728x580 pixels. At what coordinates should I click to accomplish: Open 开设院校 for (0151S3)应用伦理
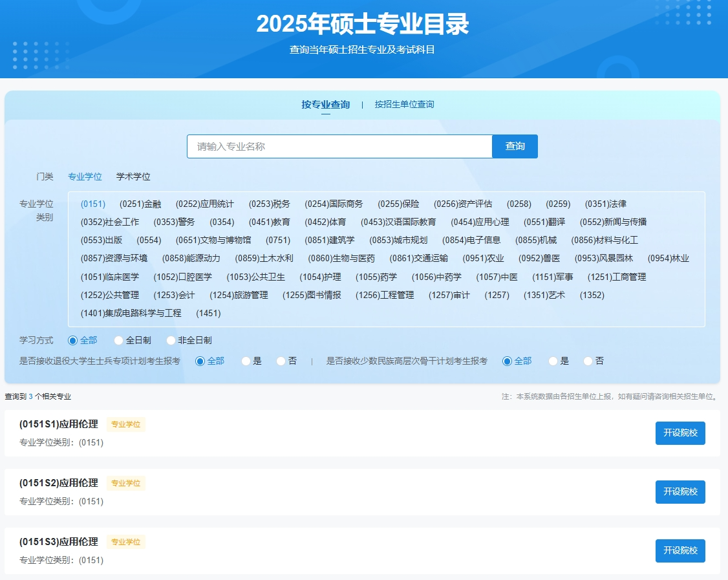(680, 551)
